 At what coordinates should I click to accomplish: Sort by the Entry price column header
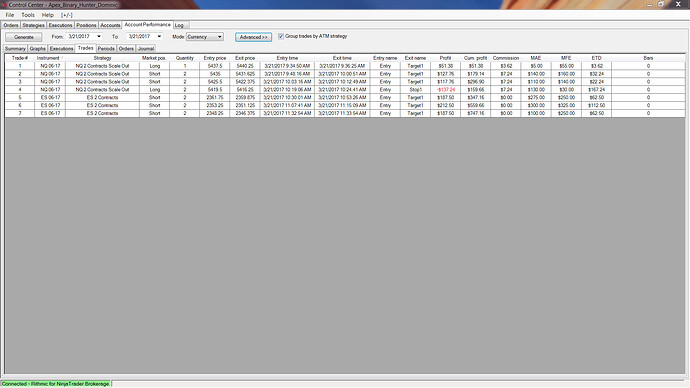click(215, 58)
